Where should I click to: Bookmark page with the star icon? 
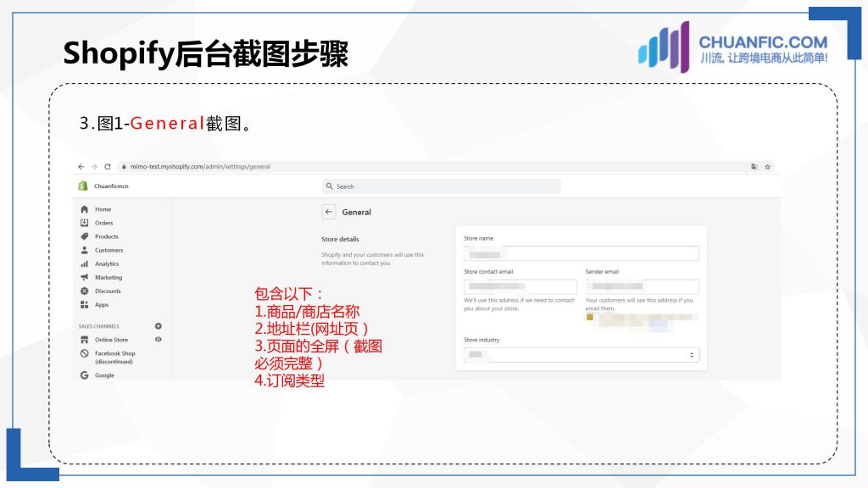click(767, 167)
